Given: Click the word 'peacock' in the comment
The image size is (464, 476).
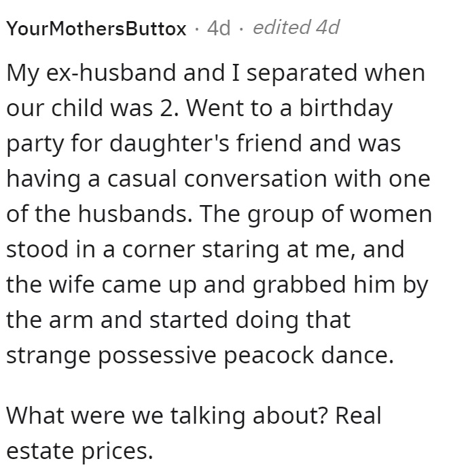Looking at the screenshot, I should coord(269,356).
